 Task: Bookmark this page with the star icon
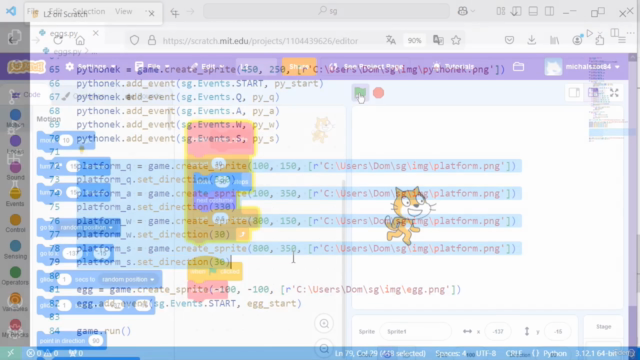click(x=456, y=40)
